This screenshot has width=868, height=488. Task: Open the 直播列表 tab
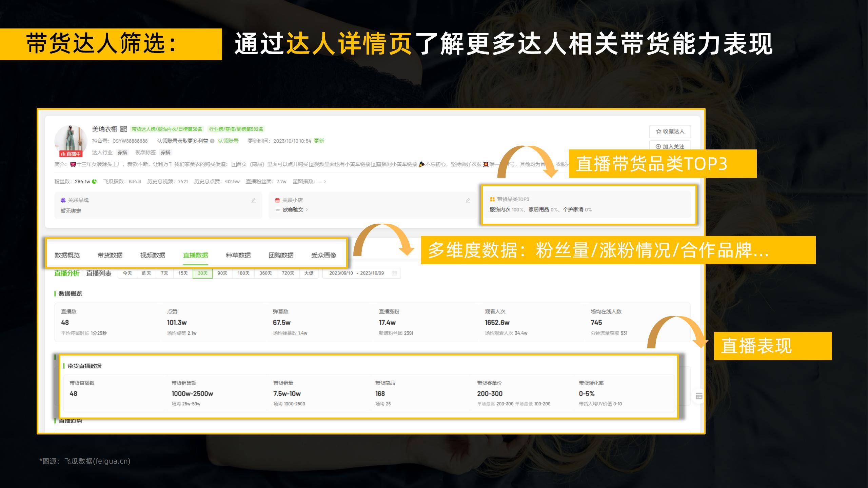99,273
